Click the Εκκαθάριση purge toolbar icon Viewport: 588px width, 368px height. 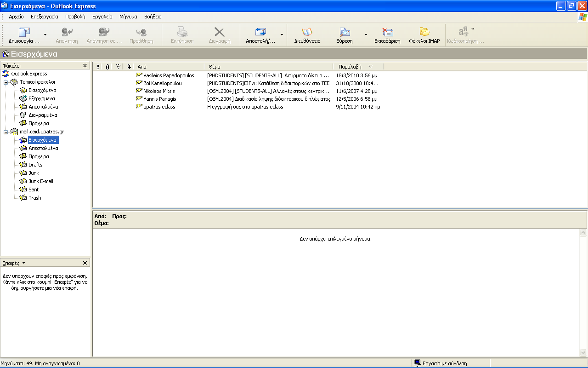point(388,32)
